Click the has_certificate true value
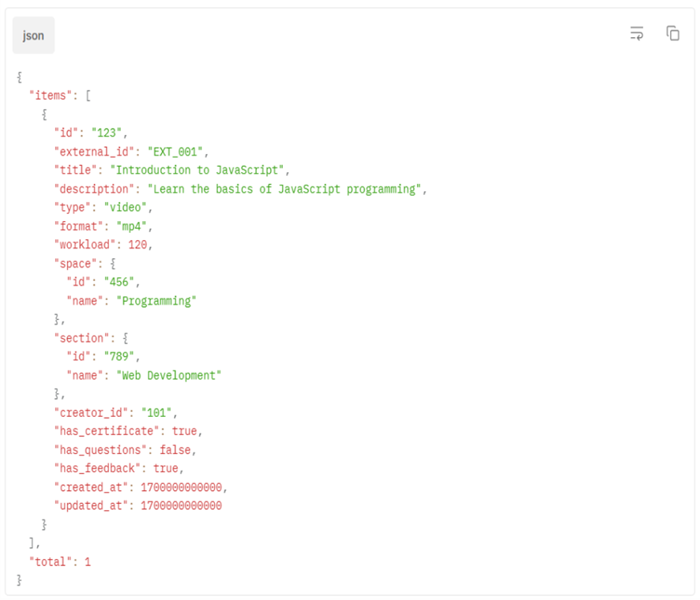This screenshot has height=600, width=700. [x=184, y=431]
